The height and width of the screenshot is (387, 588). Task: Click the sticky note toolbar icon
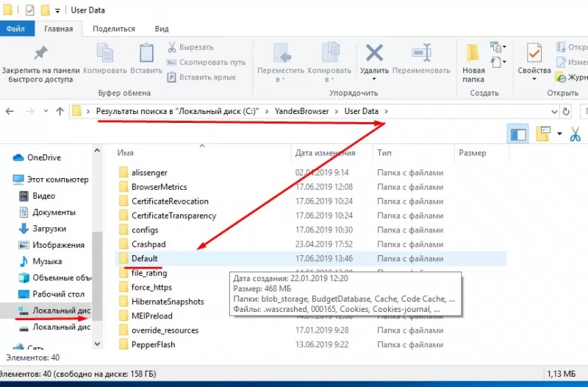point(543,134)
